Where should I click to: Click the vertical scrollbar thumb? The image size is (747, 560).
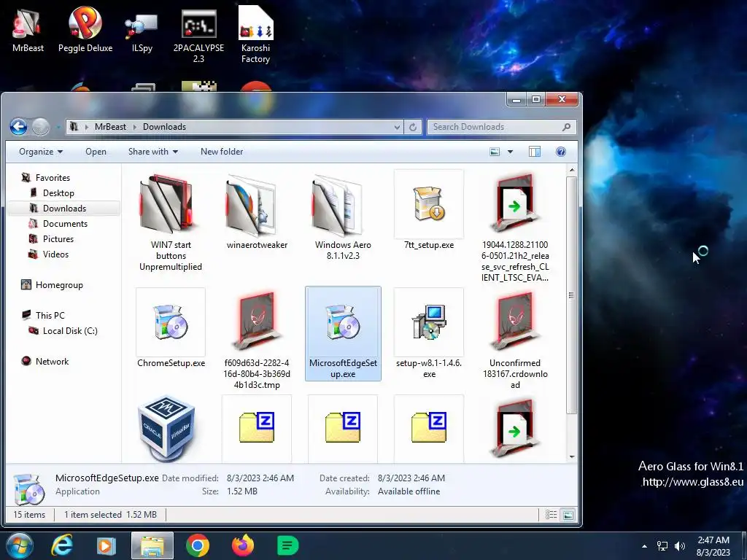[572, 295]
